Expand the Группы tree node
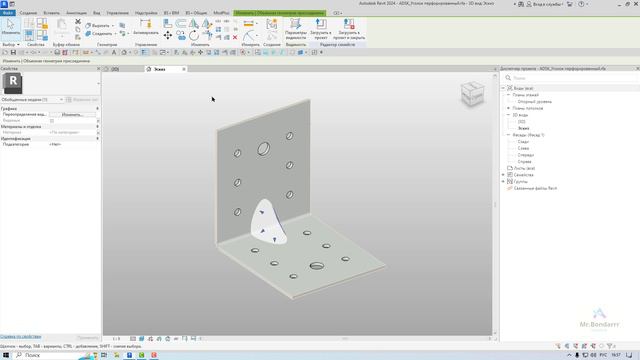The height and width of the screenshot is (360, 640). point(503,181)
